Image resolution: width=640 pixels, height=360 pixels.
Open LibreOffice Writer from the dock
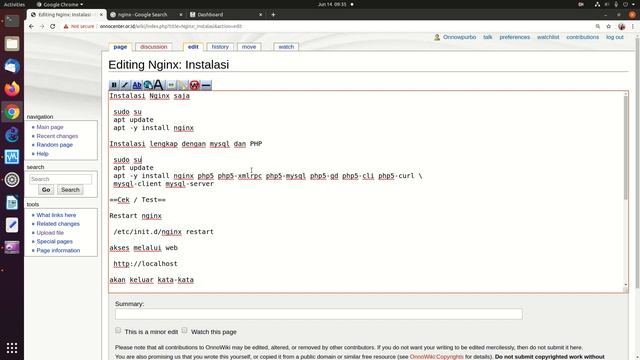(12, 202)
